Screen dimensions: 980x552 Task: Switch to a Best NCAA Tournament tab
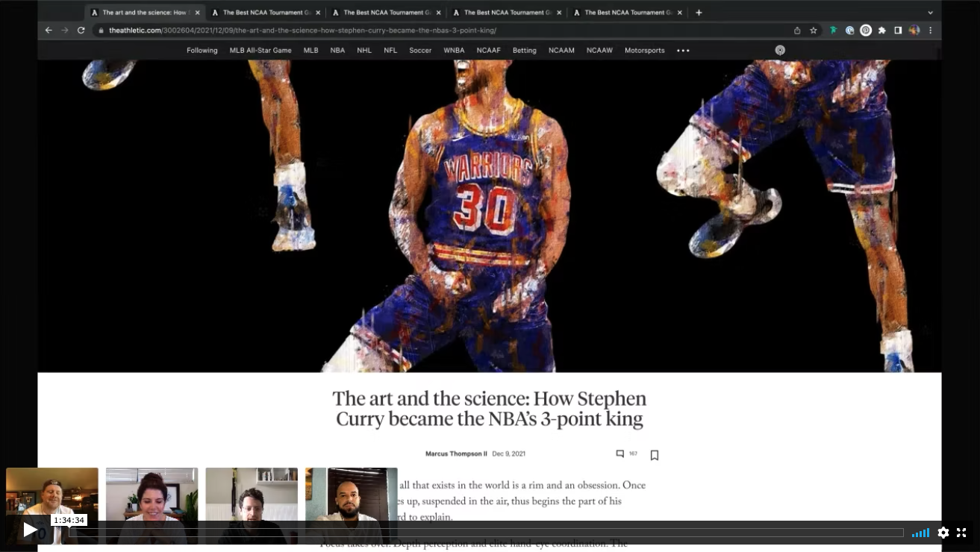(x=266, y=12)
